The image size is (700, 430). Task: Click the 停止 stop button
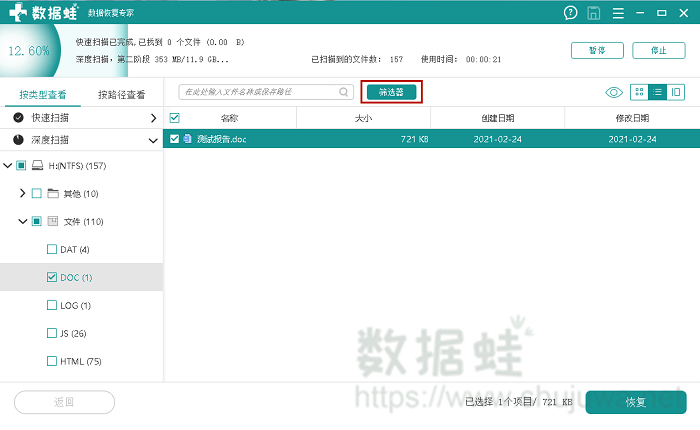click(659, 50)
